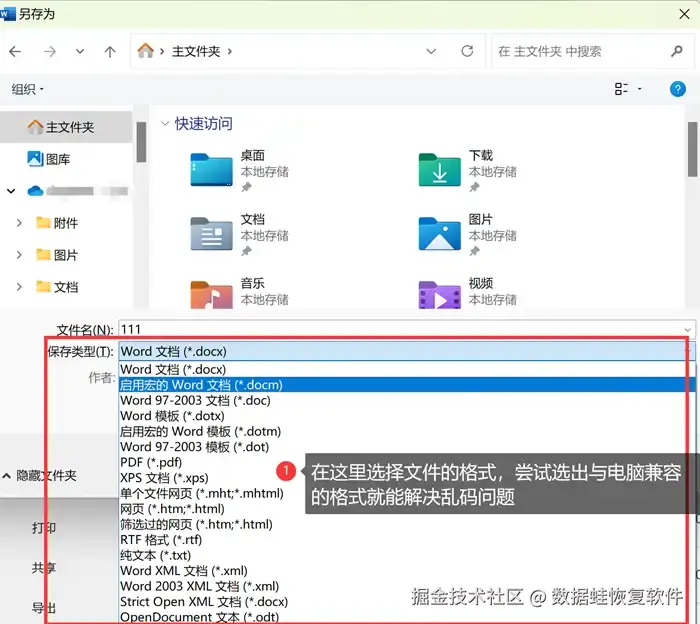Open the 组织 menu
Screen dimensions: 700x624
[x=28, y=89]
